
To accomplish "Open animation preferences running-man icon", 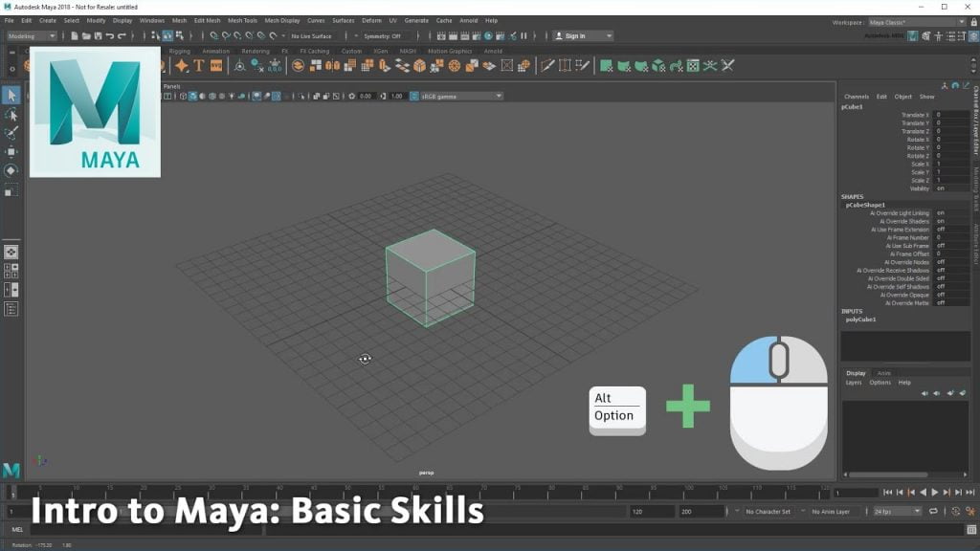I will 970,511.
